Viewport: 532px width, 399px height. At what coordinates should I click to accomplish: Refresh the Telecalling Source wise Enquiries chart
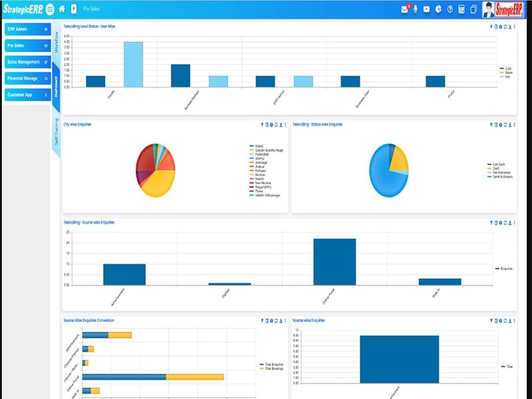tap(506, 222)
